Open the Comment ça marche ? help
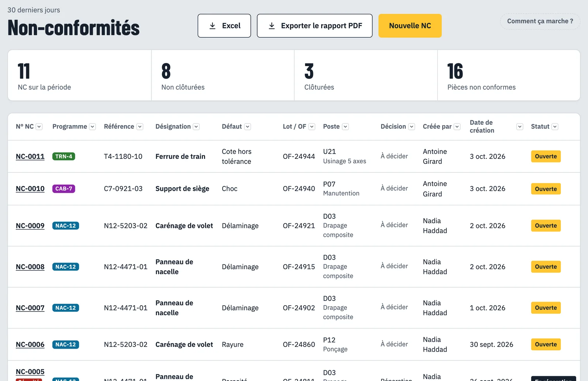 tap(540, 21)
